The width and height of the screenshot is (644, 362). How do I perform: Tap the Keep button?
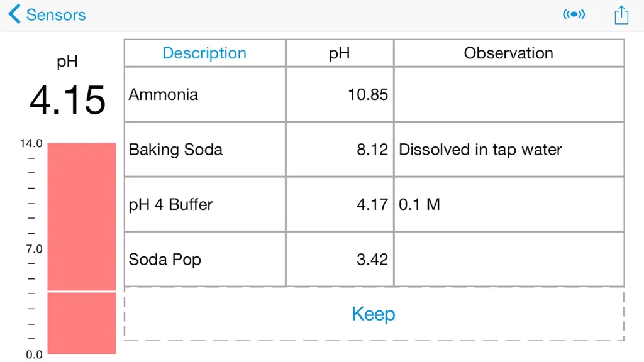pos(374,314)
